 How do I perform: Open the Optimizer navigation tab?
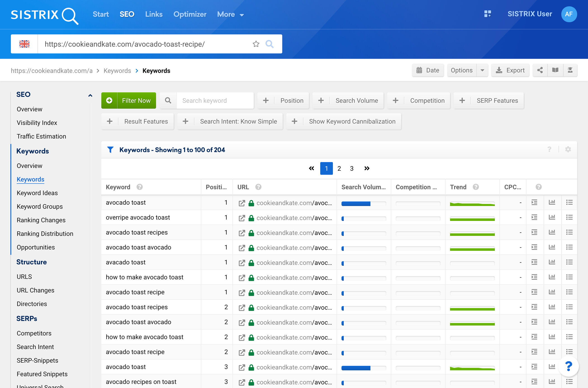pos(190,14)
